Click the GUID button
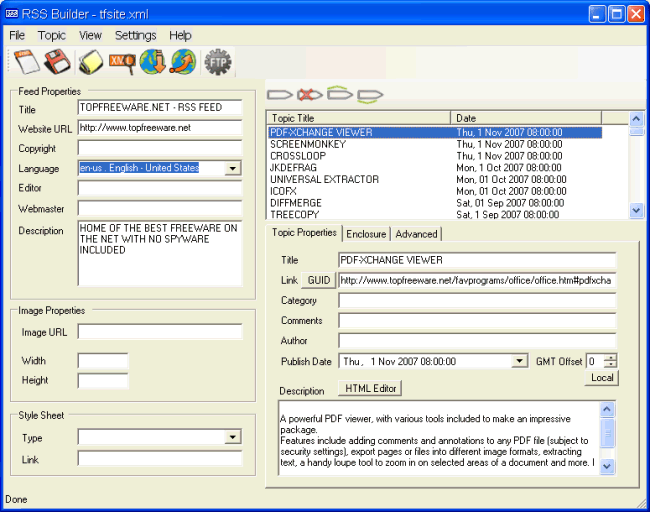The image size is (650, 512). [x=318, y=281]
